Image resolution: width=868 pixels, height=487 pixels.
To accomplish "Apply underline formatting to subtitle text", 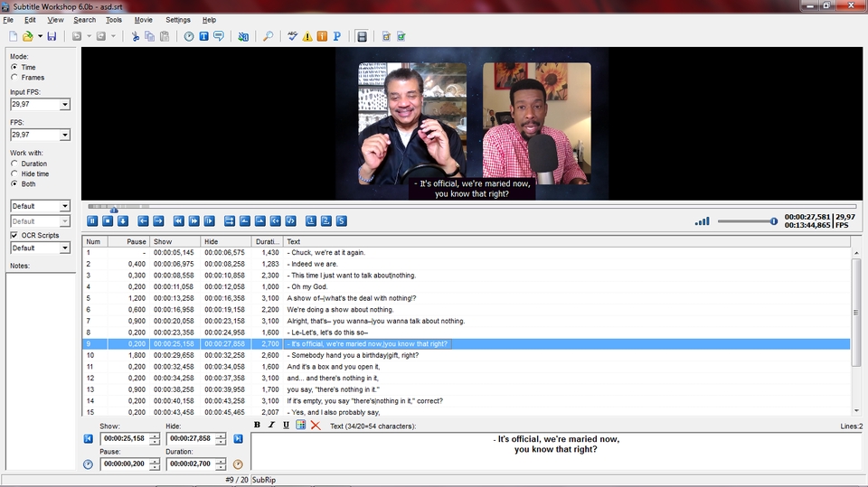I will click(x=286, y=425).
